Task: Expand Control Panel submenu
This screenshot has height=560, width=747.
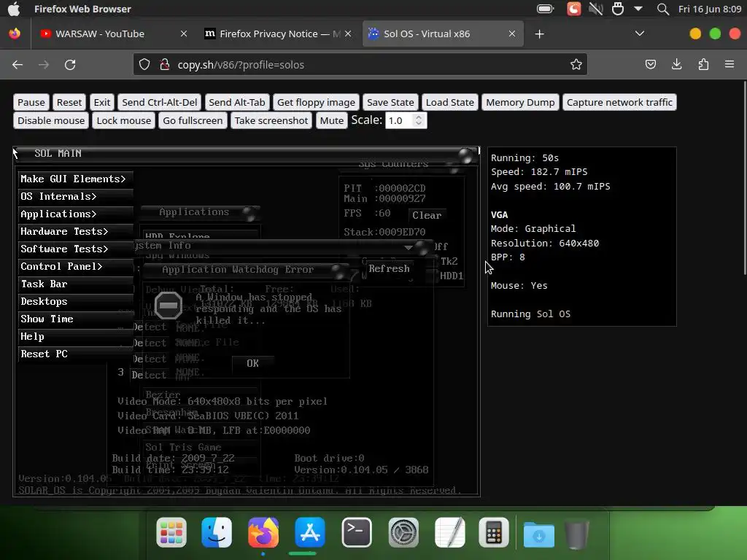Action: [x=76, y=267]
